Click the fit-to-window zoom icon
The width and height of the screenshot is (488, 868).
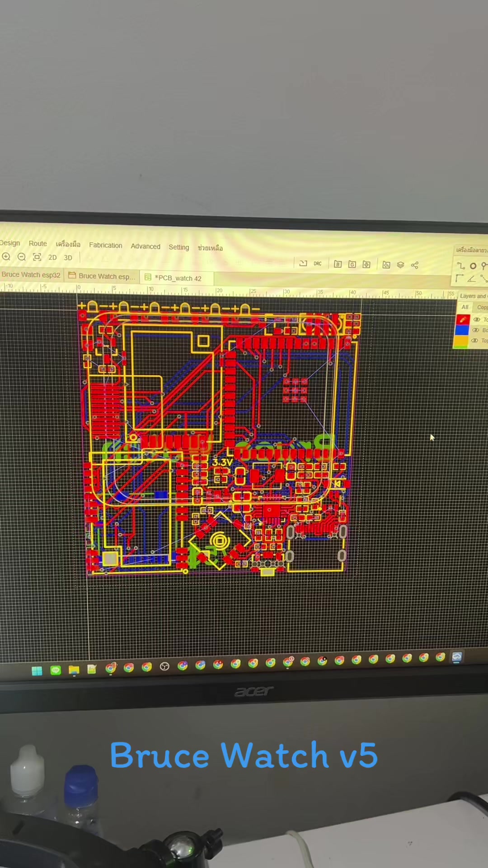[x=37, y=257]
